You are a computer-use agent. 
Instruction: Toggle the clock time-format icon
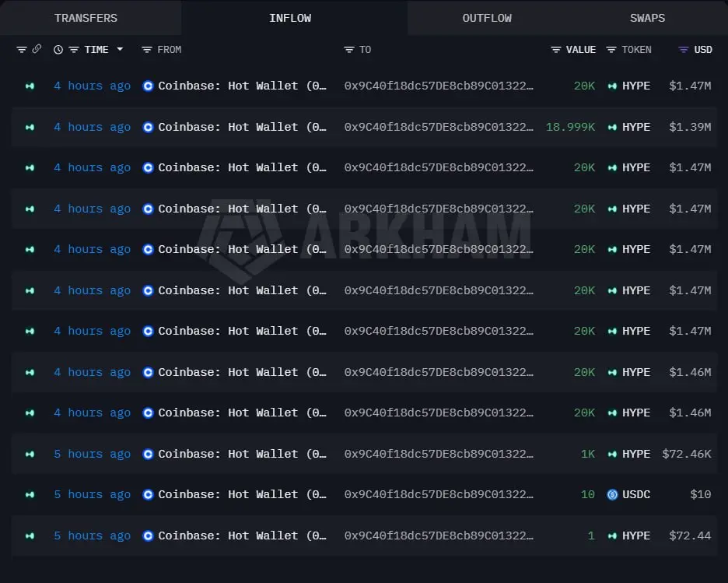[58, 50]
